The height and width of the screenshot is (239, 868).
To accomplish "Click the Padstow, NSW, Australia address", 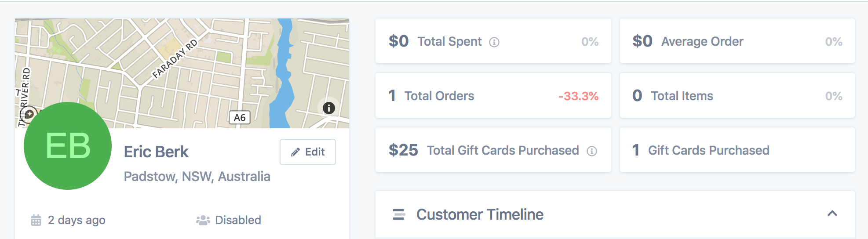I will (x=197, y=177).
